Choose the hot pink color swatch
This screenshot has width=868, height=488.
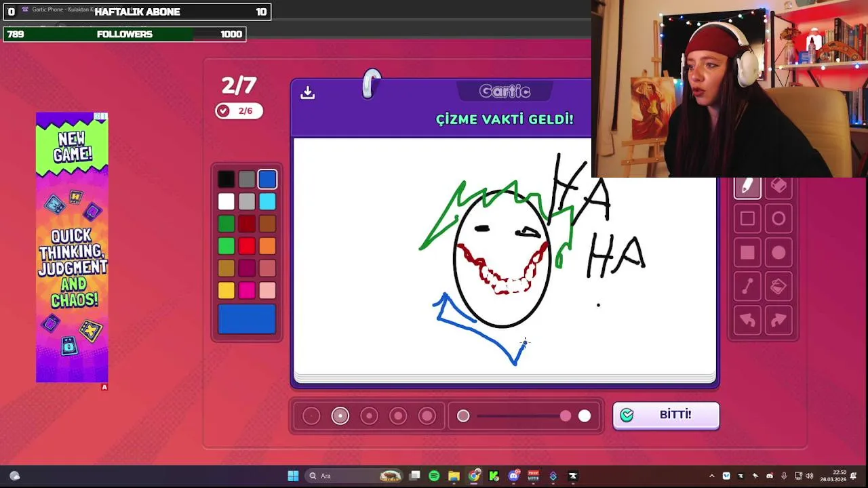[247, 291]
